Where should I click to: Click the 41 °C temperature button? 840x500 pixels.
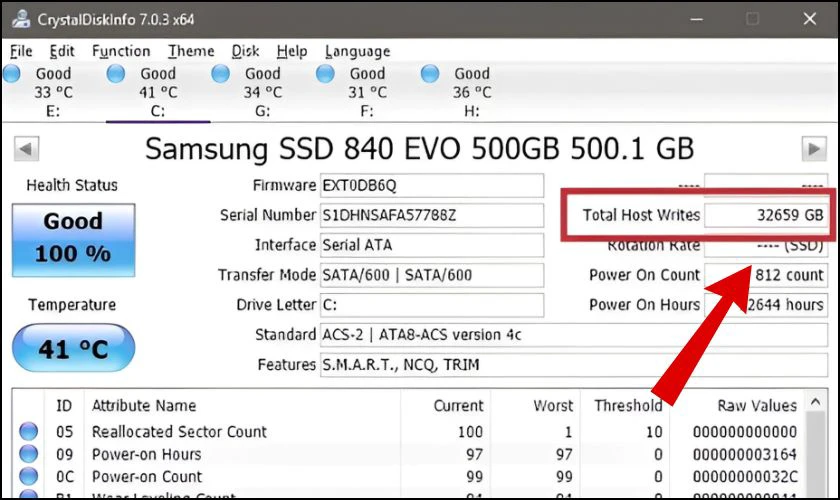tap(73, 348)
